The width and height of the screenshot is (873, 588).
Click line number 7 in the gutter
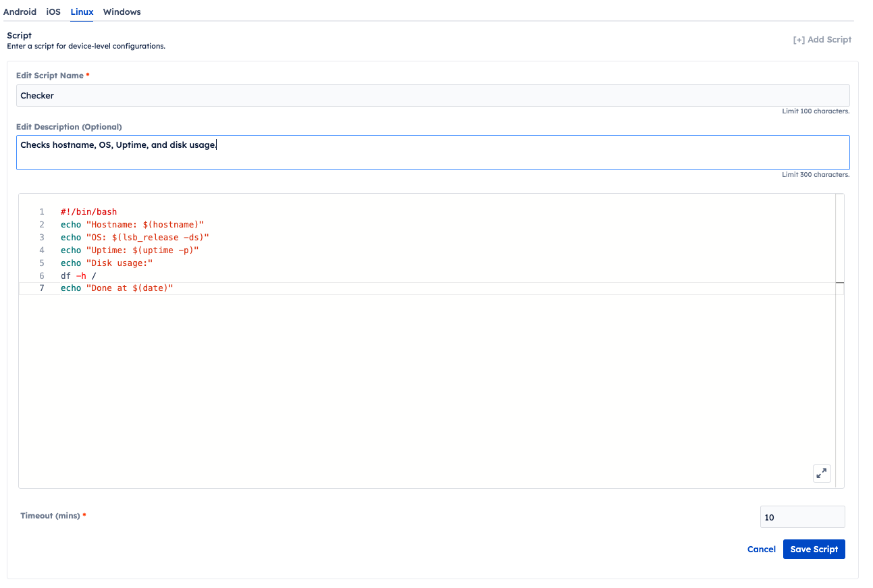click(42, 289)
